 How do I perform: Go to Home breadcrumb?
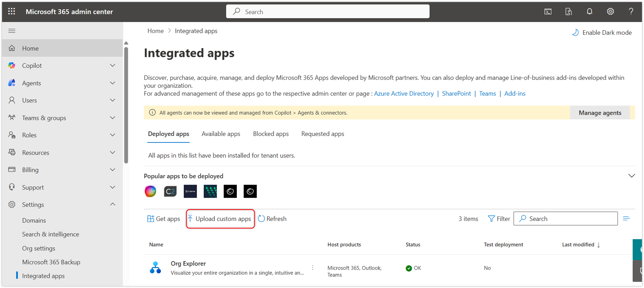coord(155,31)
